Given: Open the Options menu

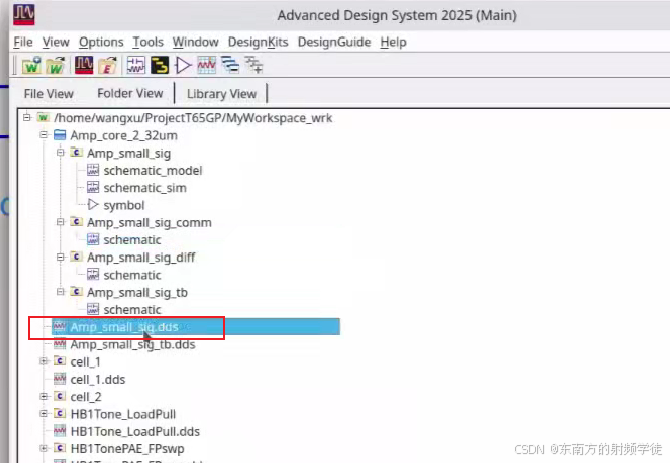Looking at the screenshot, I should coord(101,42).
